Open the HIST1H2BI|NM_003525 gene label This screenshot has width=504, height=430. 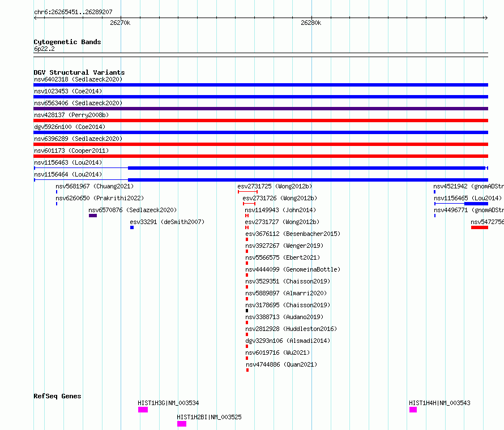click(210, 417)
